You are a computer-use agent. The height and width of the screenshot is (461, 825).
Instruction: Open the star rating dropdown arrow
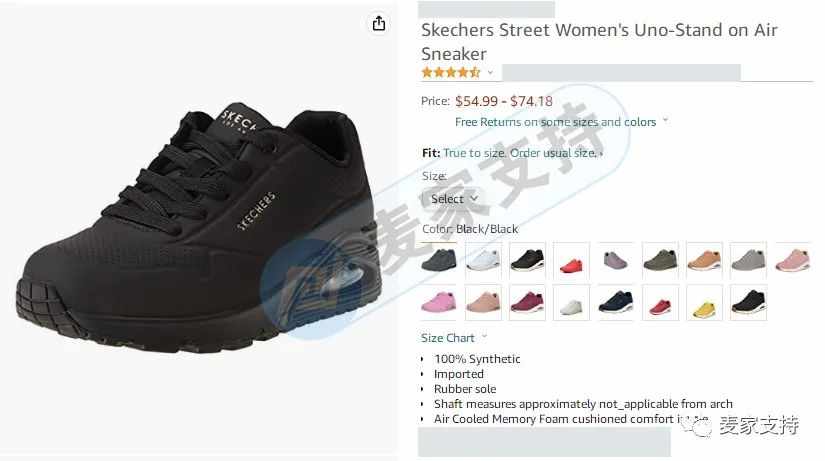[490, 73]
